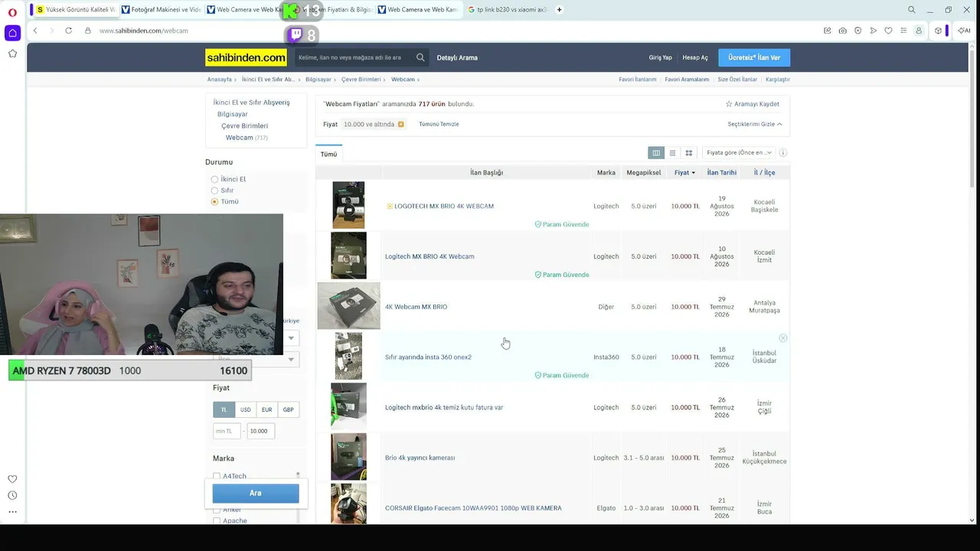Open the profile account icon in toolbar
Viewport: 980px width, 551px height.
click(919, 31)
